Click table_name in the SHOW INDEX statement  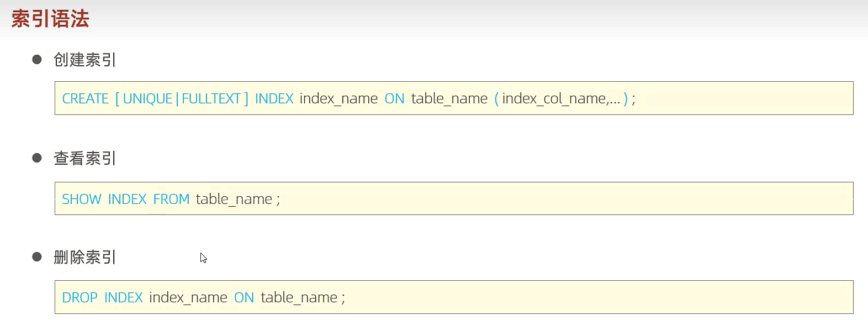click(x=234, y=200)
